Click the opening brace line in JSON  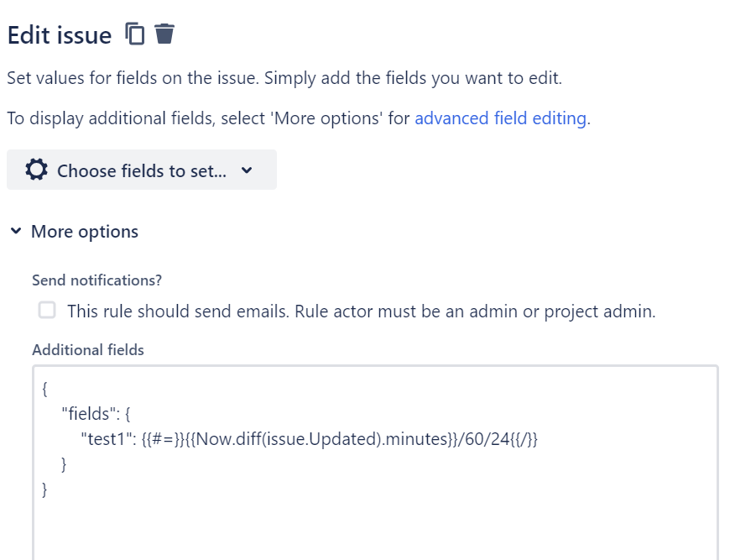tap(44, 389)
